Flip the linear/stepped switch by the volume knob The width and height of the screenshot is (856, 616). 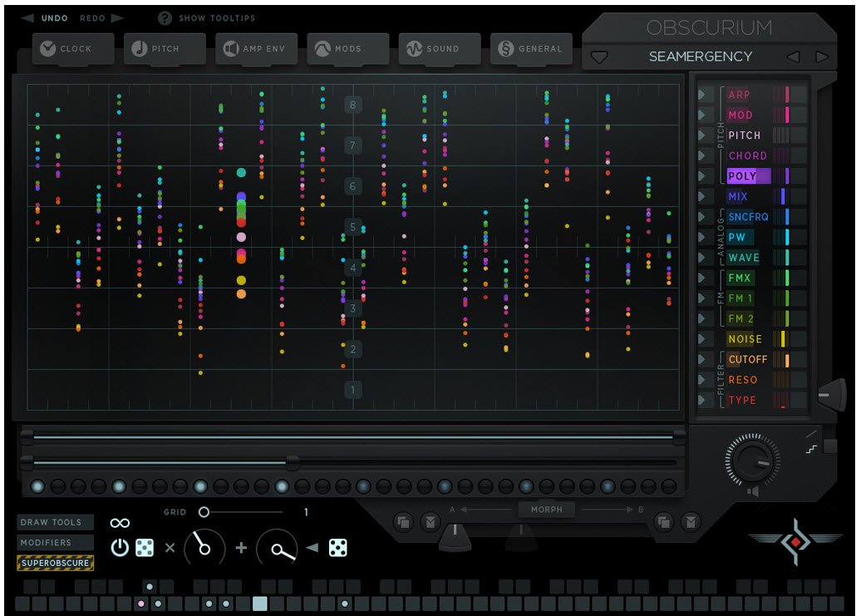[829, 446]
